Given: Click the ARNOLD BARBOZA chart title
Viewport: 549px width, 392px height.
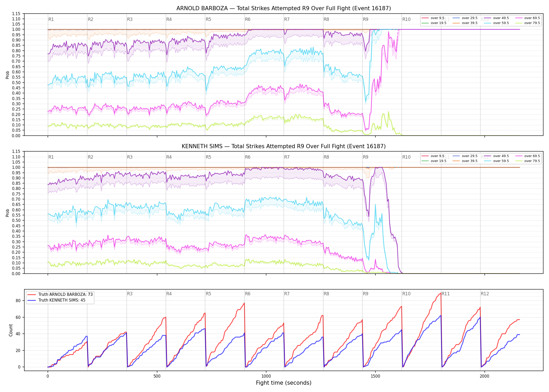Looking at the screenshot, I should click(x=284, y=8).
